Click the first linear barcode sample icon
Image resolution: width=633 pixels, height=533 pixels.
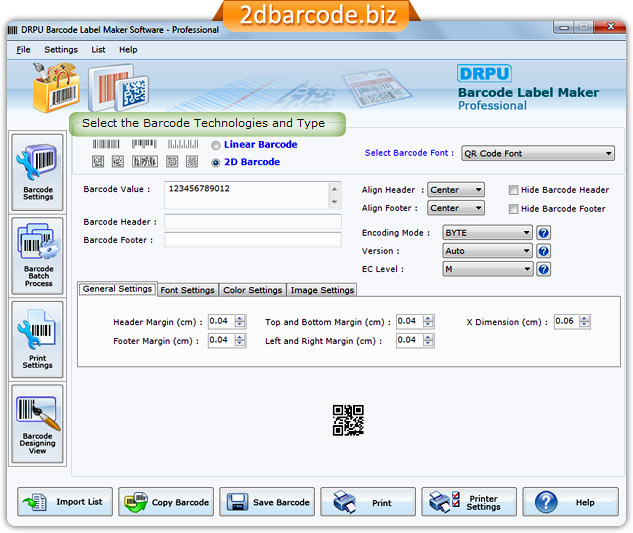click(x=106, y=144)
